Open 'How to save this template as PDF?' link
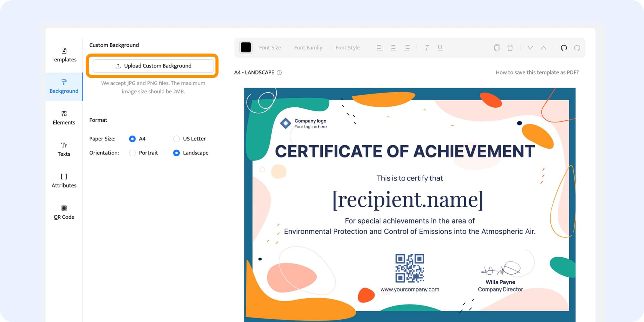The height and width of the screenshot is (322, 644). pyautogui.click(x=537, y=72)
